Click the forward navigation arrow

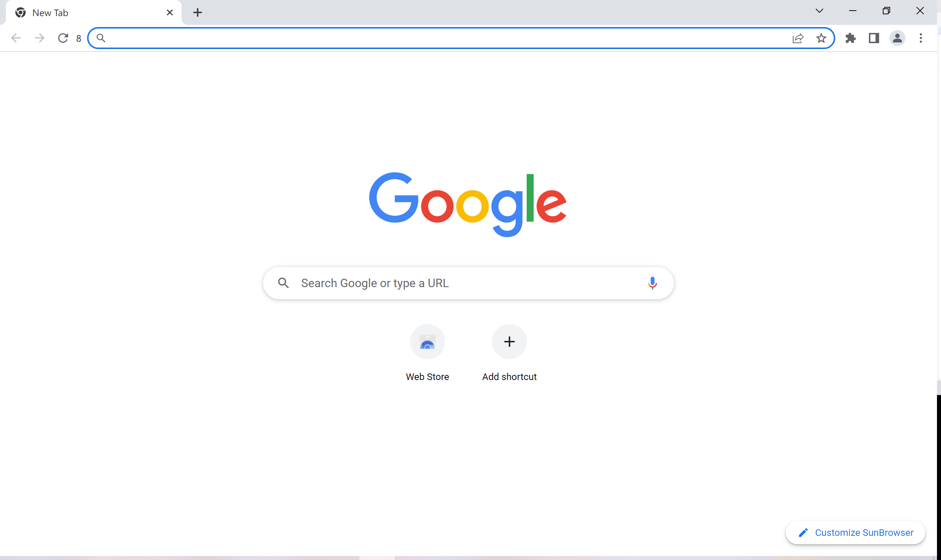pyautogui.click(x=39, y=38)
